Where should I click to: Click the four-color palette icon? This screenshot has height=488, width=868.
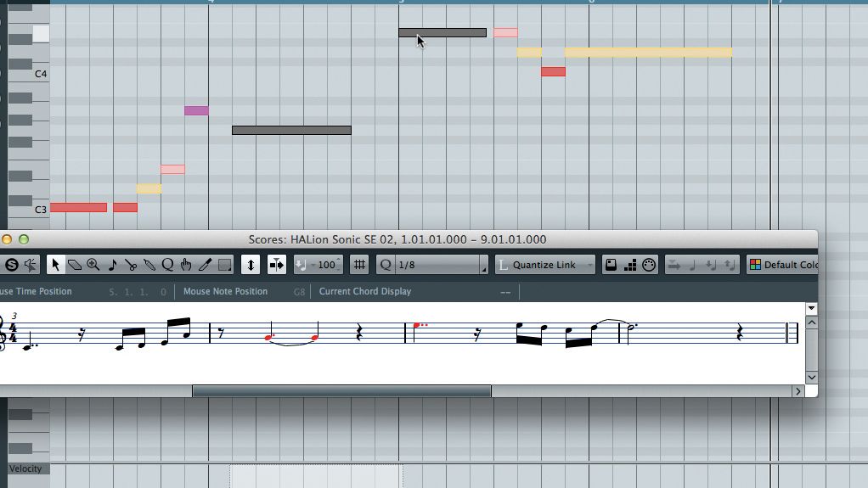(755, 265)
